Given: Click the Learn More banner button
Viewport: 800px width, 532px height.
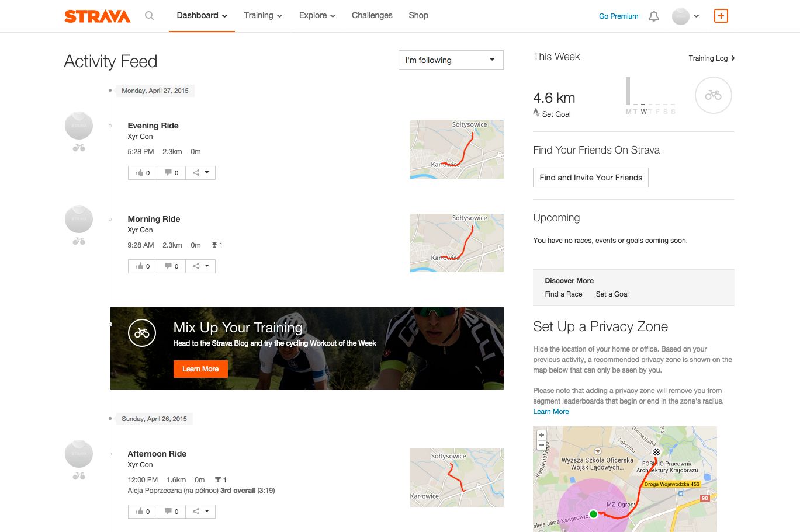Looking at the screenshot, I should point(200,369).
